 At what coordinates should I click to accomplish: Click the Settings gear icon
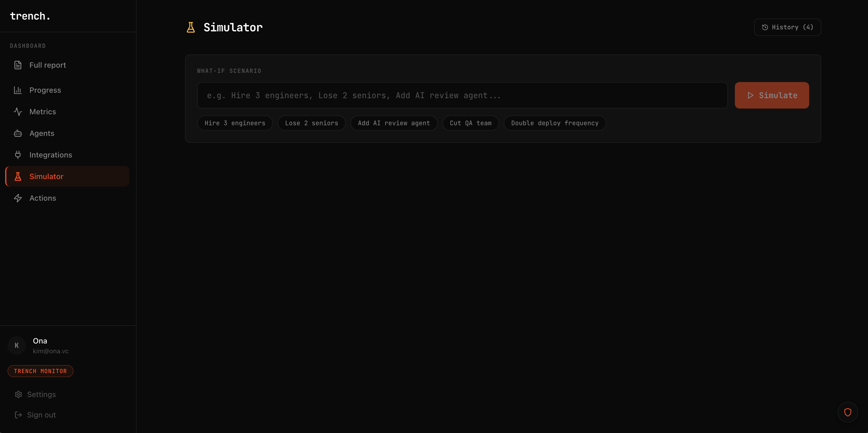[18, 394]
